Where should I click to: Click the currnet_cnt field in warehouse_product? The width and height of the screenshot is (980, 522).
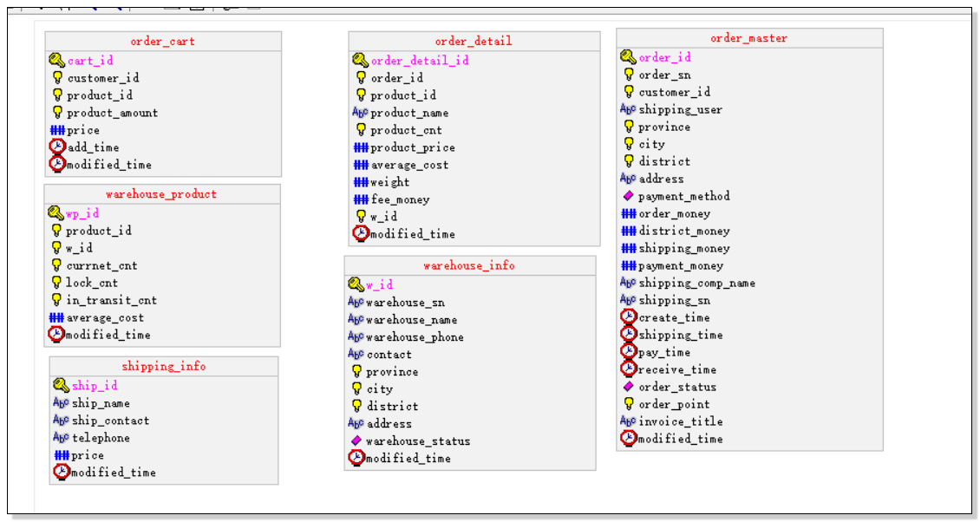click(101, 265)
